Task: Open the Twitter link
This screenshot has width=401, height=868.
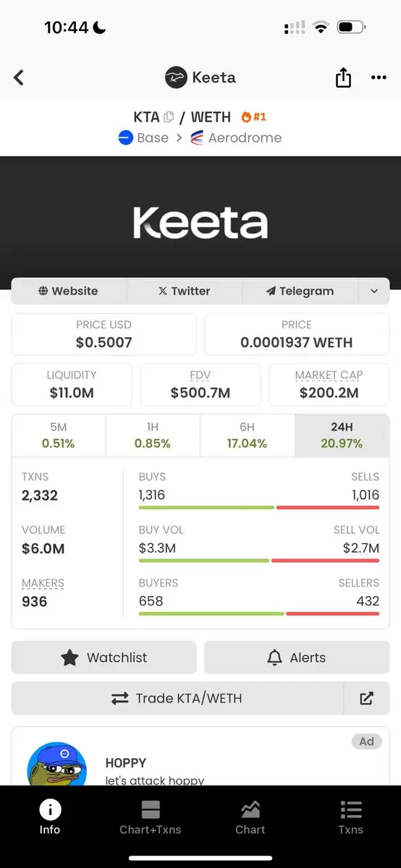Action: (185, 291)
